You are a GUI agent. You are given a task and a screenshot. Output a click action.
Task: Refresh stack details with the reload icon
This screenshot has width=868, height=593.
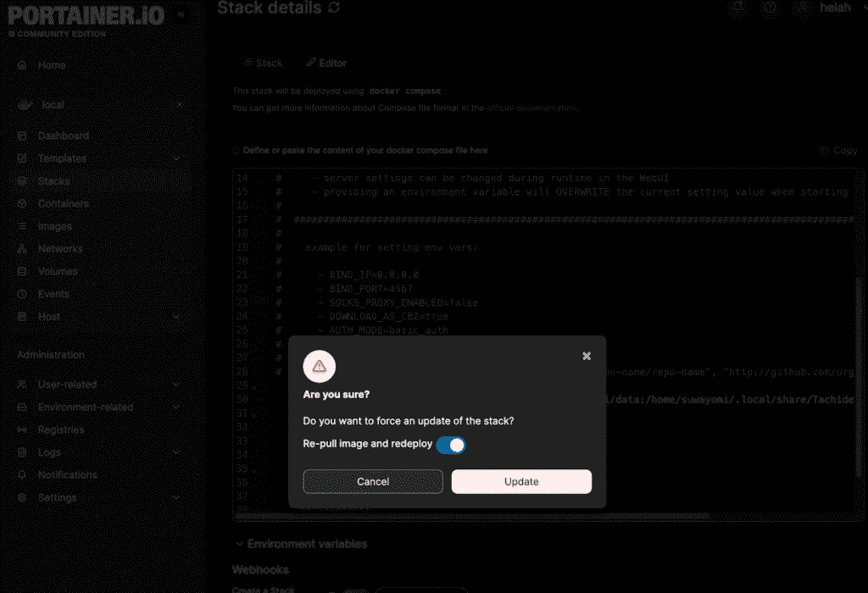coord(334,8)
